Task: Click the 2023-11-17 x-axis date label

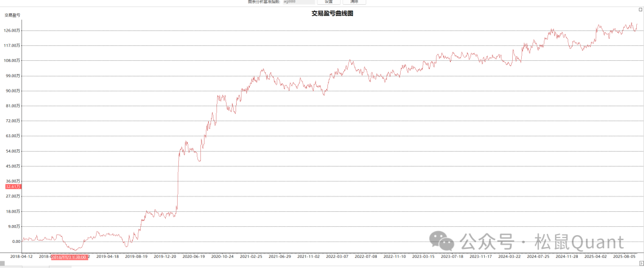Action: (x=482, y=256)
